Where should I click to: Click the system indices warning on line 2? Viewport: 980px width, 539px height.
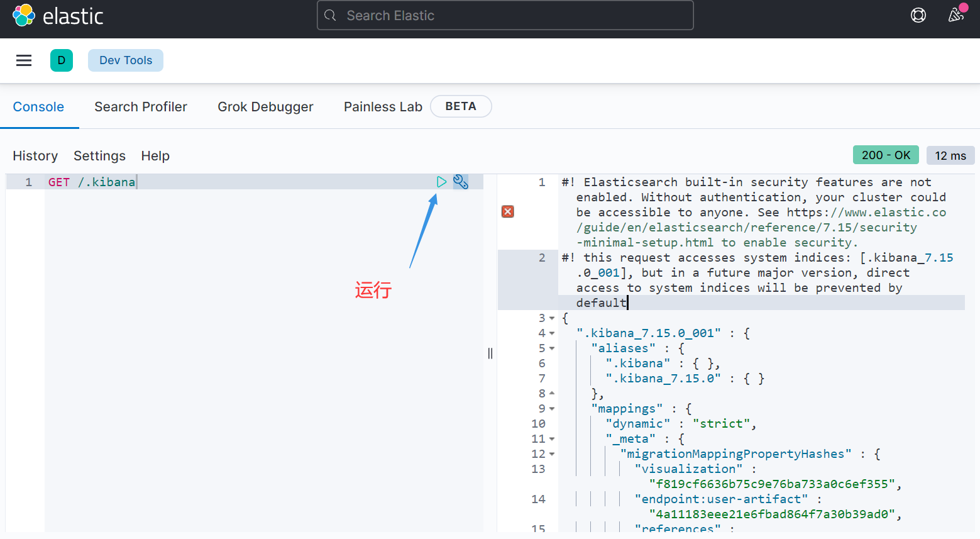757,280
